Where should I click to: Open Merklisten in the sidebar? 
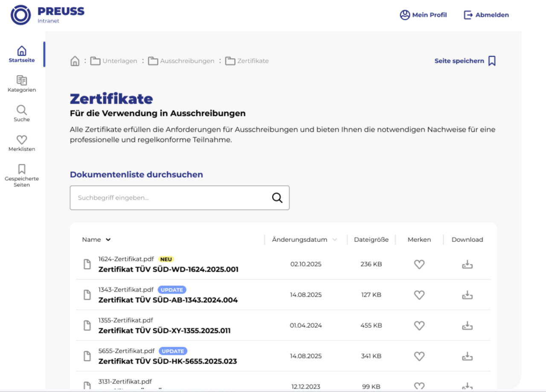(22, 143)
